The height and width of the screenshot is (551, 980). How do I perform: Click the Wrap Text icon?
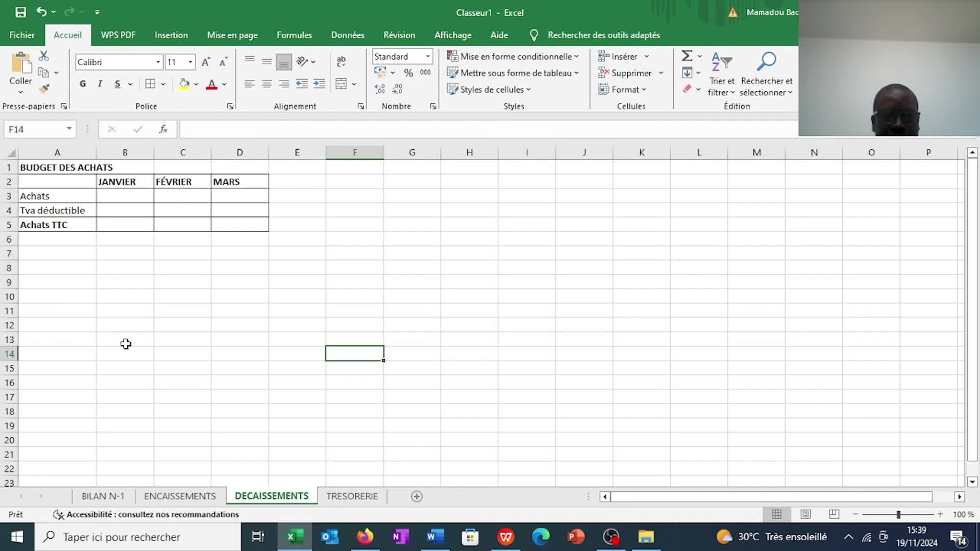[341, 62]
